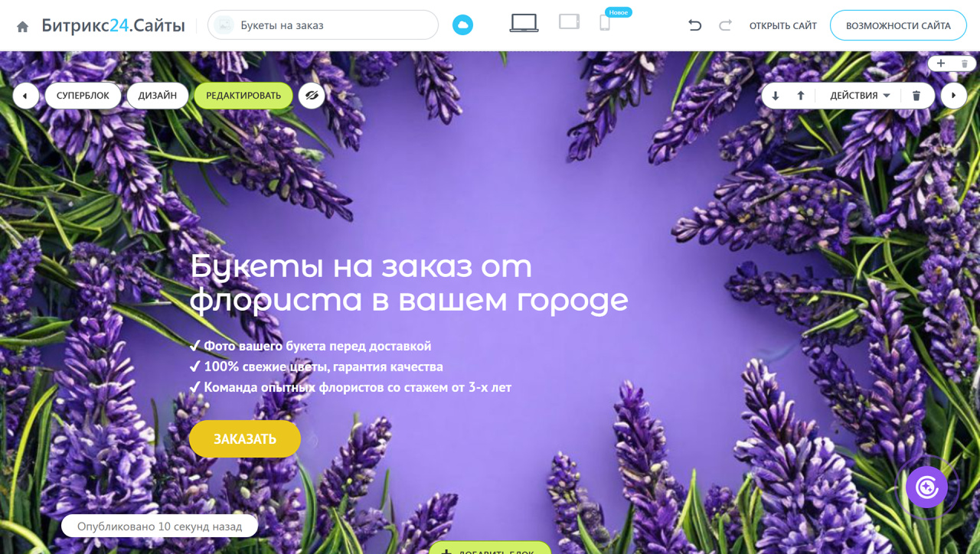Click the heading Букеты на заказ от флориста
The height and width of the screenshot is (554, 980).
[x=409, y=283]
